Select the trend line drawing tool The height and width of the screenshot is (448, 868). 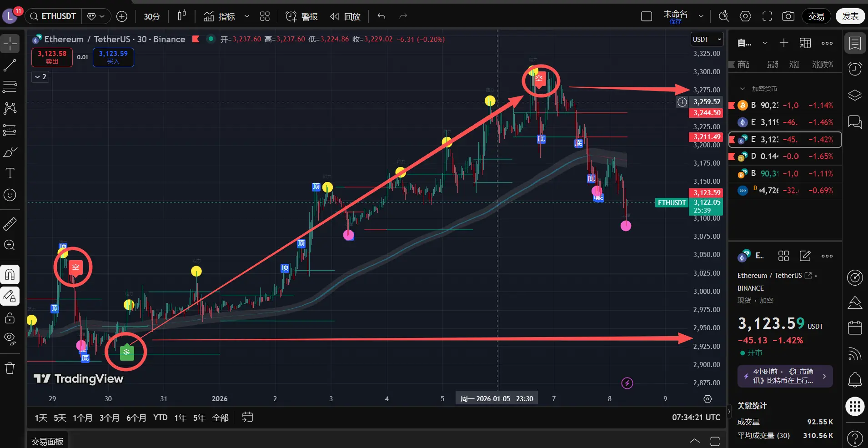click(10, 65)
